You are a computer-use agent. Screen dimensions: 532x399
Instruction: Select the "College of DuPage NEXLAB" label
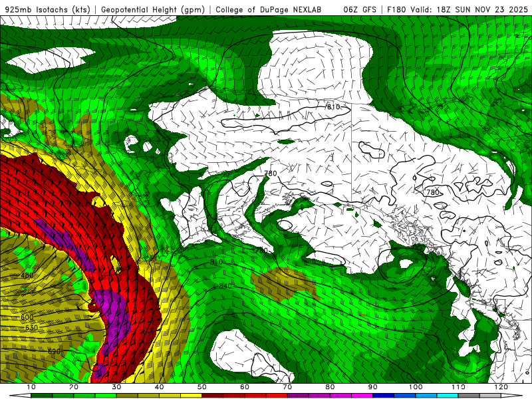268,9
